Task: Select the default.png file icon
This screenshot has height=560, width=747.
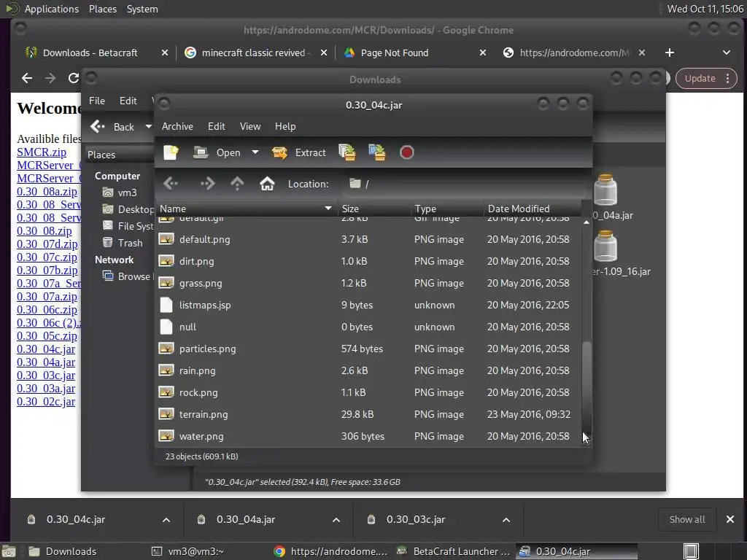Action: [166, 239]
